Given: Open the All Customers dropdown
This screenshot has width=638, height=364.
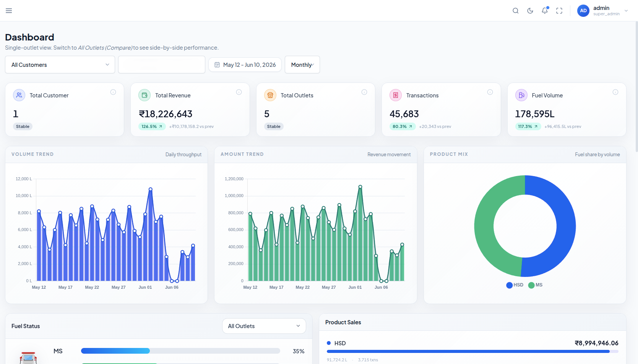Looking at the screenshot, I should click(x=60, y=65).
